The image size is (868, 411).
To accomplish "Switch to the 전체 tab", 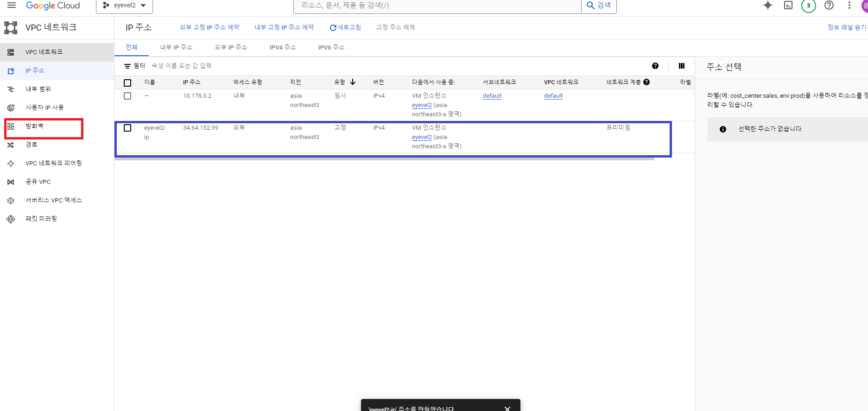I will (132, 47).
